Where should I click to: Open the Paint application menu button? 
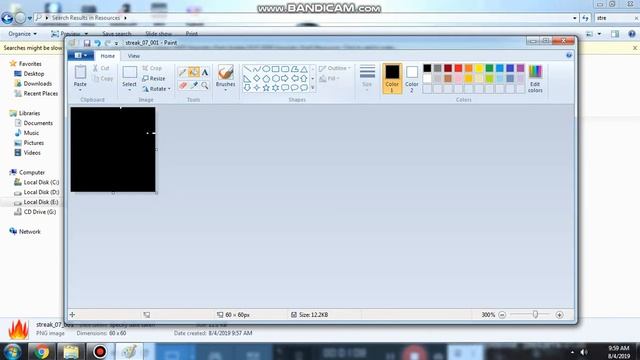(x=80, y=56)
